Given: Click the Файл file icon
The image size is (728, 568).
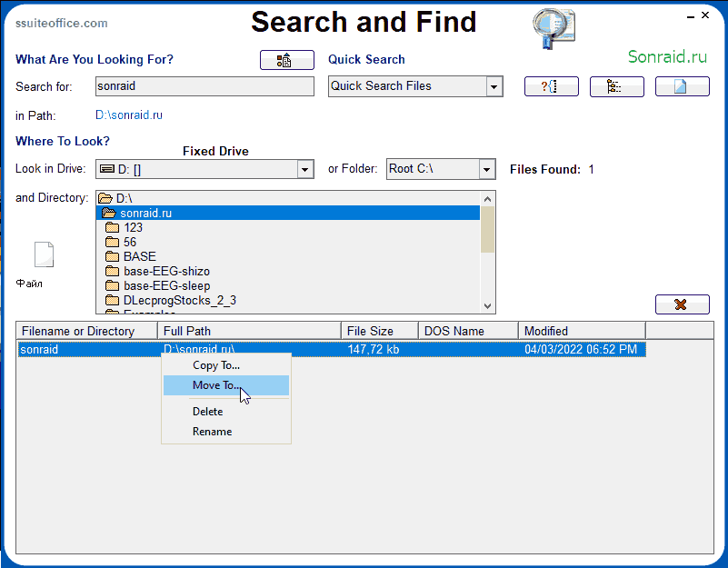Looking at the screenshot, I should 45,254.
